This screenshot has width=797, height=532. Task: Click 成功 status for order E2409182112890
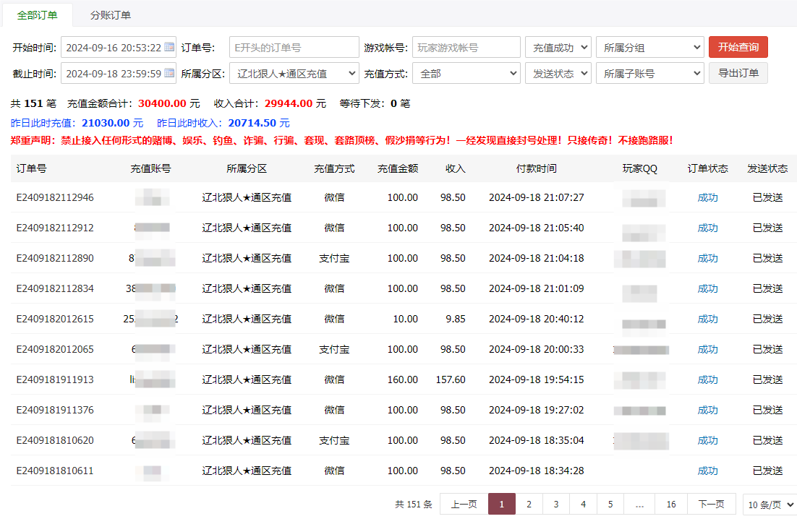click(707, 259)
